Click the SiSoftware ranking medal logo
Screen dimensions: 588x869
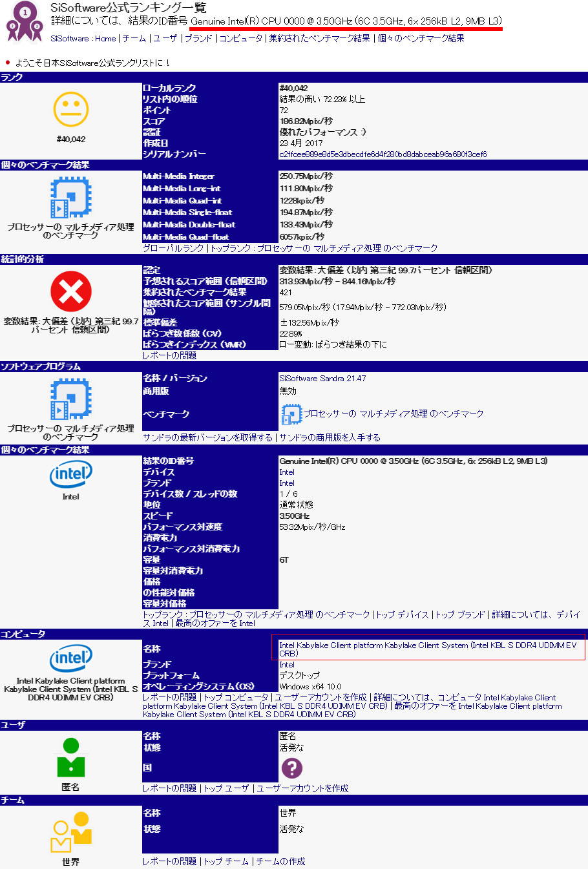click(x=25, y=21)
